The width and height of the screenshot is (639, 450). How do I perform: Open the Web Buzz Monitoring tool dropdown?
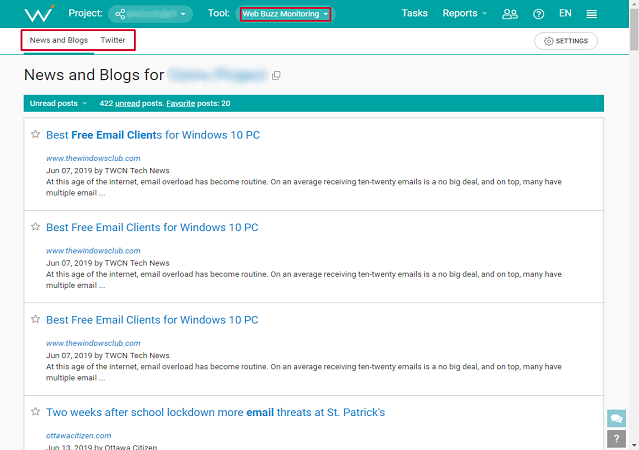pos(285,14)
